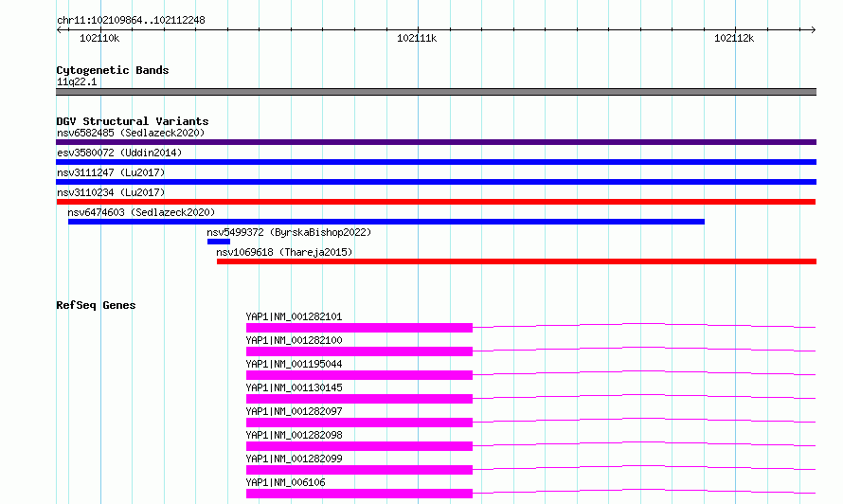Screen dimensions: 843x504
Task: Open the esv3580072 (Uddin2014) label
Action: (x=119, y=153)
